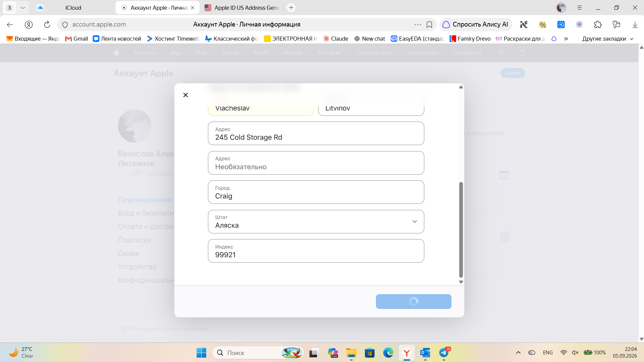Image resolution: width=644 pixels, height=362 pixels.
Task: Expand Другие закладки folder
Action: pos(608,39)
